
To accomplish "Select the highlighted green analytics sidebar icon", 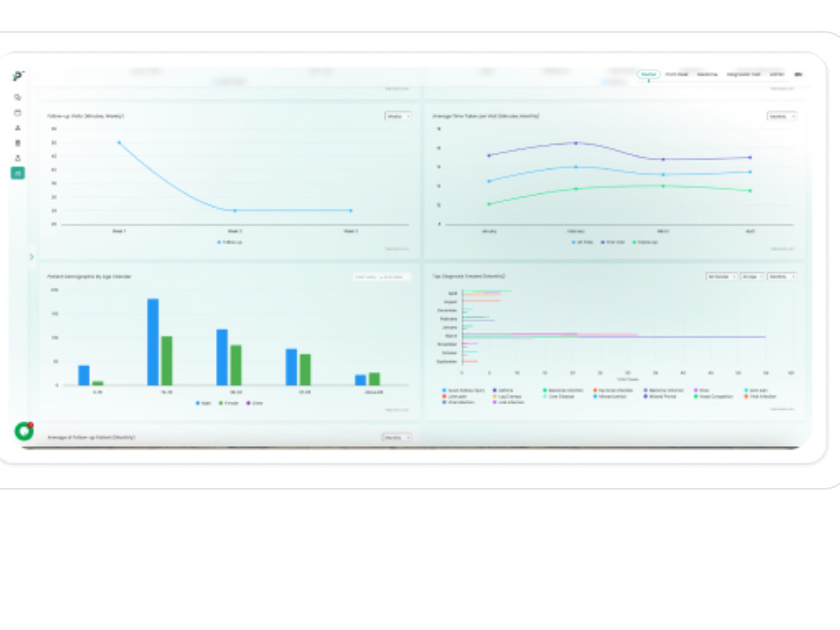I will [18, 173].
